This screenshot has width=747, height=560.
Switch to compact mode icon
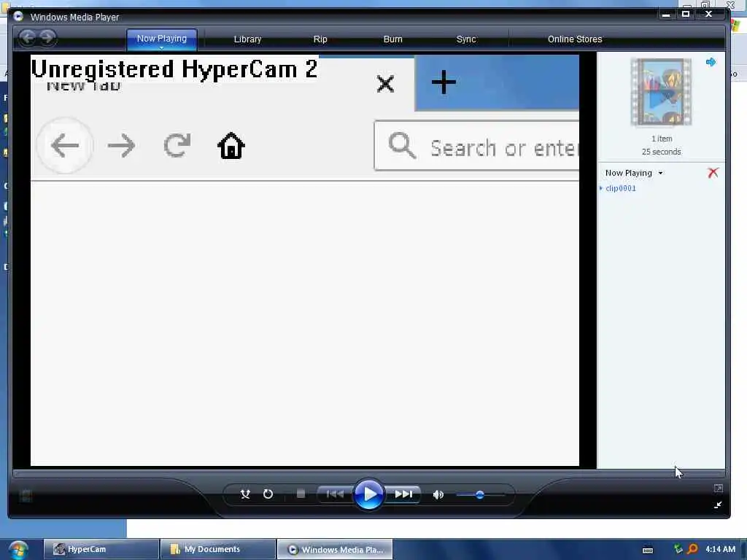point(718,505)
